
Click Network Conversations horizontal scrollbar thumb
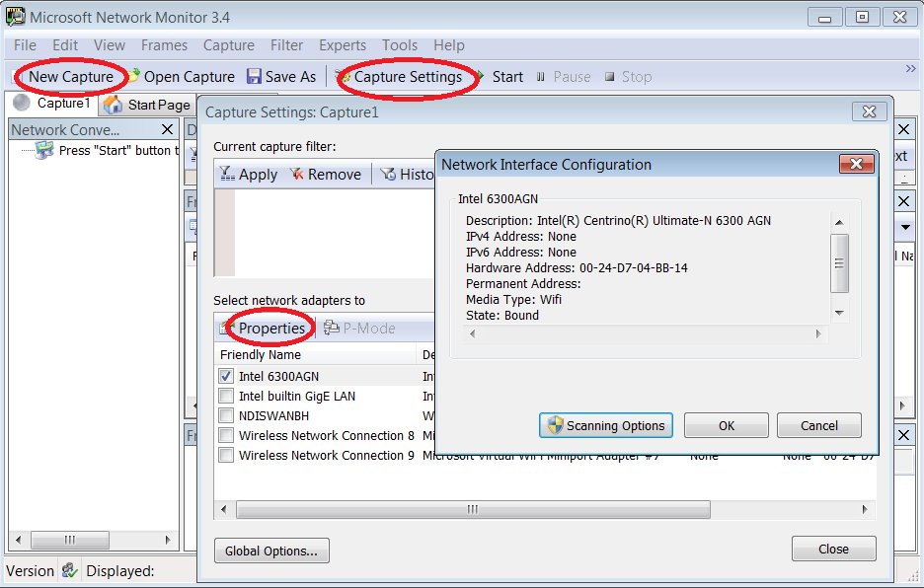(x=69, y=539)
